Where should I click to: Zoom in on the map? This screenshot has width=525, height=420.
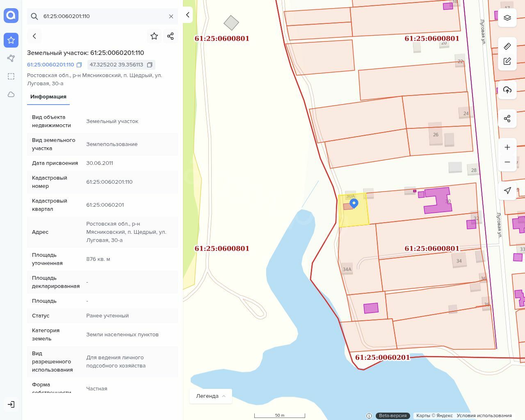point(507,147)
